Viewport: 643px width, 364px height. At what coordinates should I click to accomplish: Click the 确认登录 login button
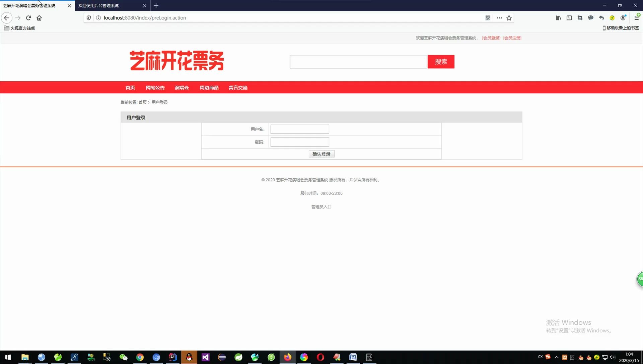coord(321,154)
